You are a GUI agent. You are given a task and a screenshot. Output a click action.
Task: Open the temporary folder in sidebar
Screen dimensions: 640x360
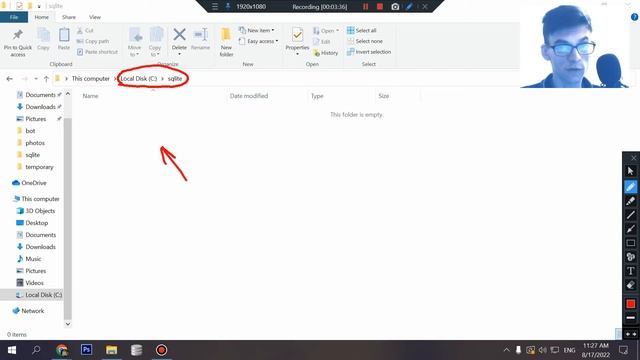(39, 167)
